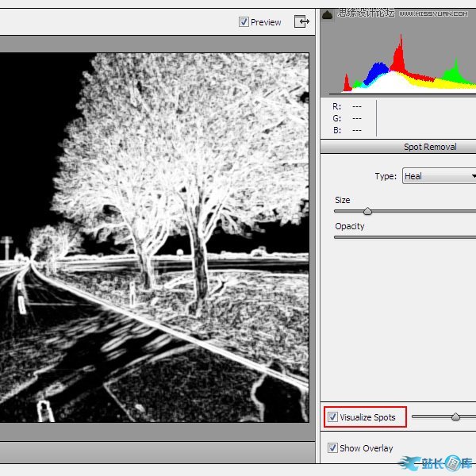Uncheck the Preview checkbox
Image resolution: width=476 pixels, height=476 pixels.
[244, 22]
